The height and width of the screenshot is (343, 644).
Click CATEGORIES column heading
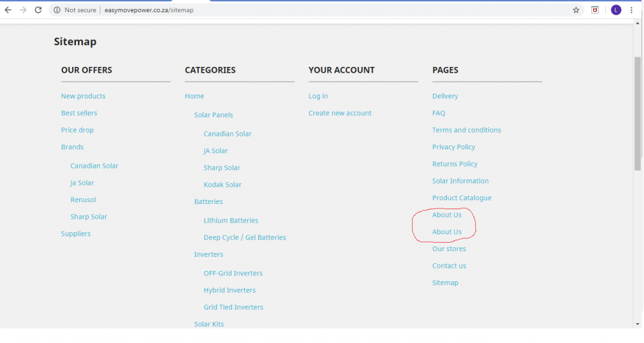(210, 70)
